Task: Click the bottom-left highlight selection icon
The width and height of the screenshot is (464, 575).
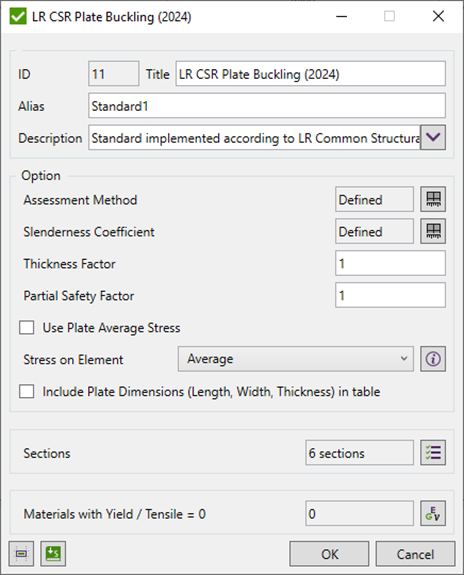Action: pos(21,554)
